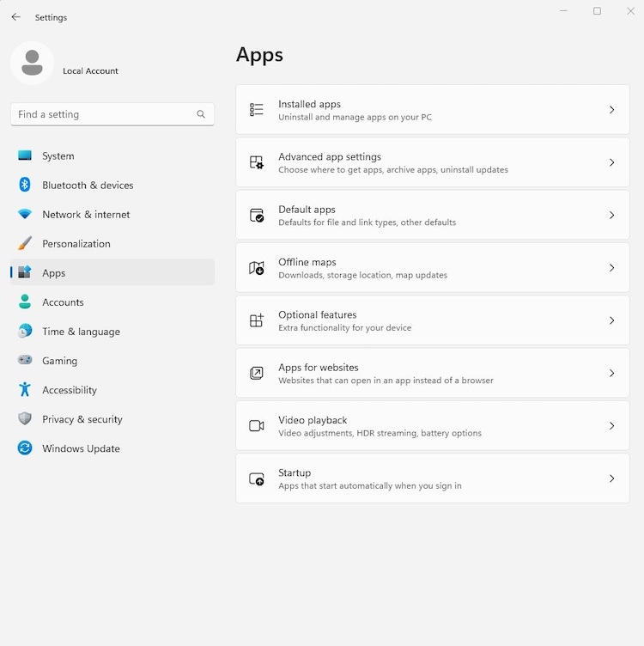Open Privacy & security settings

pyautogui.click(x=112, y=419)
